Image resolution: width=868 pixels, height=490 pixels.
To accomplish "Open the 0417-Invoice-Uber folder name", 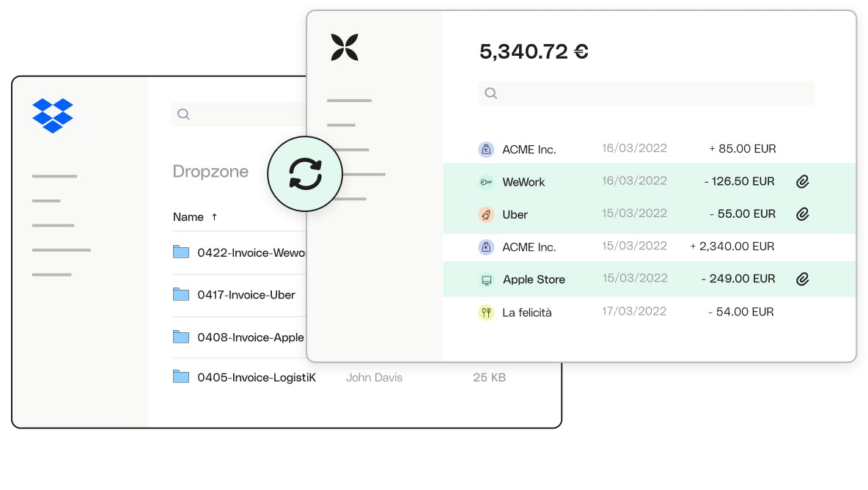I will 246,295.
